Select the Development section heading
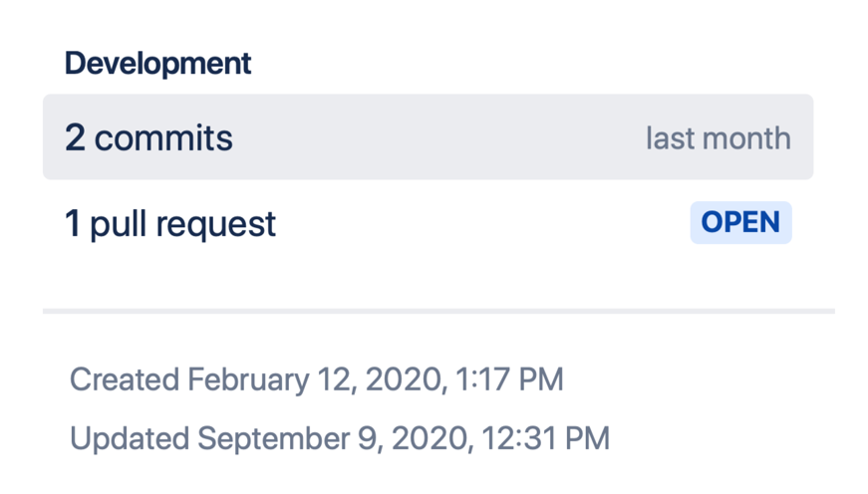Viewport: 868px width, 494px height. pos(157,64)
